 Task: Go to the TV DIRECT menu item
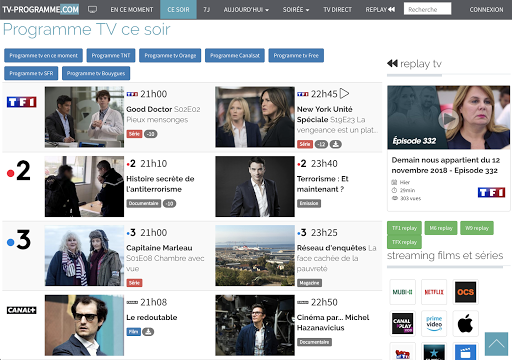coord(337,10)
